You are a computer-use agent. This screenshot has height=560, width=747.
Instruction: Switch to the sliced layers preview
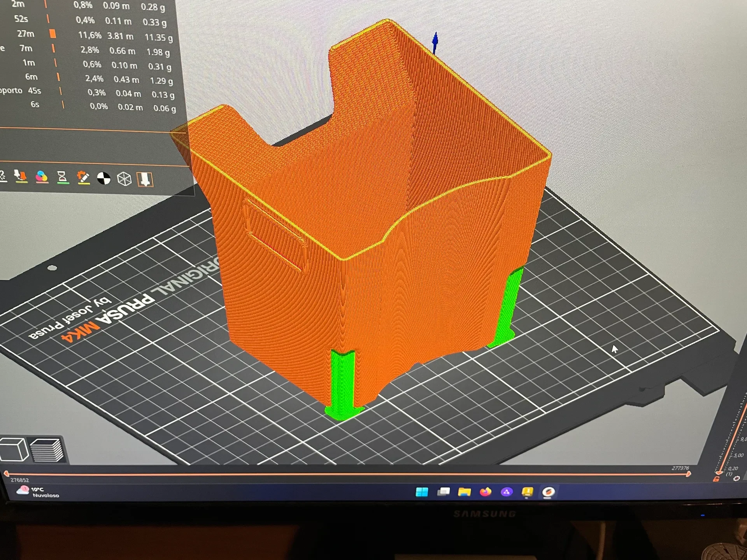pyautogui.click(x=47, y=450)
